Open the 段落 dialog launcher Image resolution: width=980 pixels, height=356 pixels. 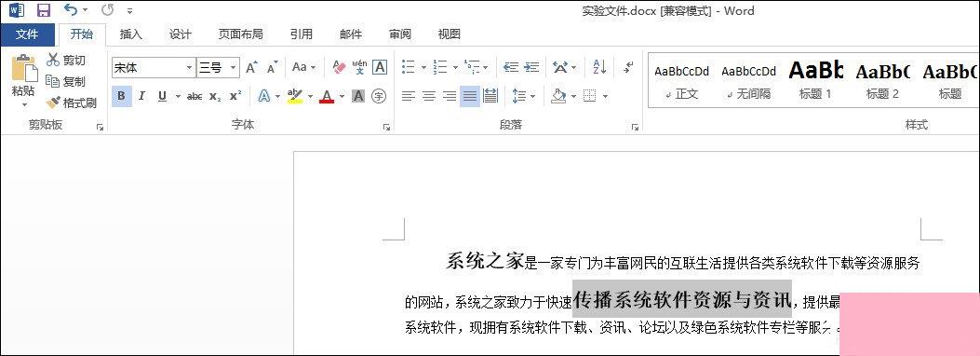(635, 127)
